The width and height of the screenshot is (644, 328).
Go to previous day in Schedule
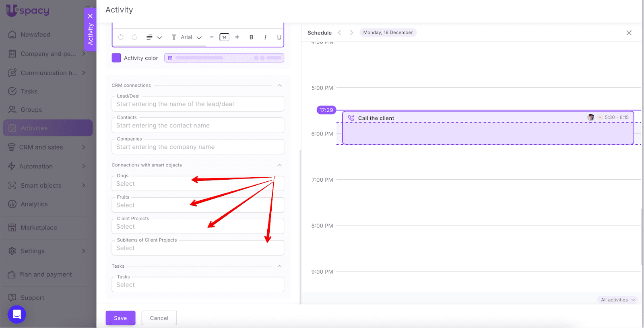coord(340,33)
